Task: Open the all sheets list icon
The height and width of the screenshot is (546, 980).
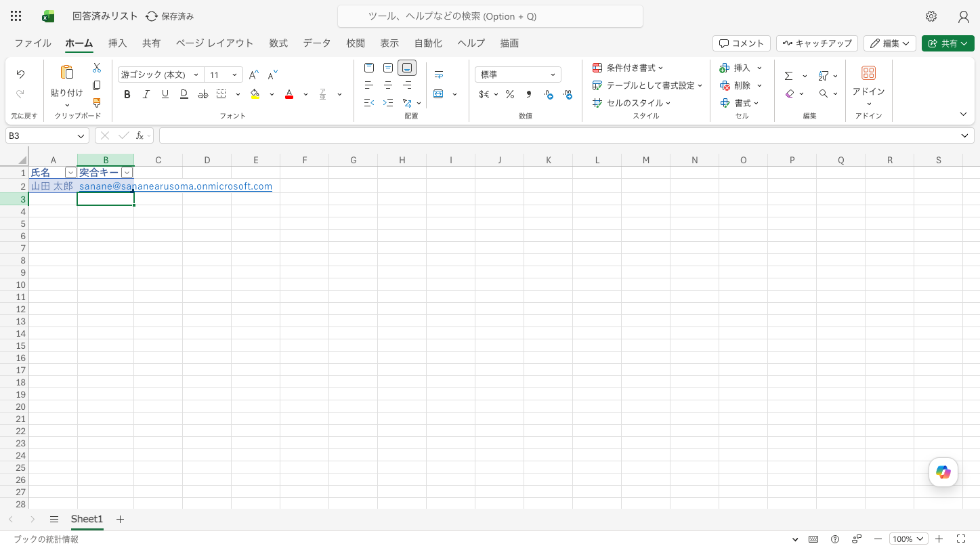Action: (x=54, y=519)
